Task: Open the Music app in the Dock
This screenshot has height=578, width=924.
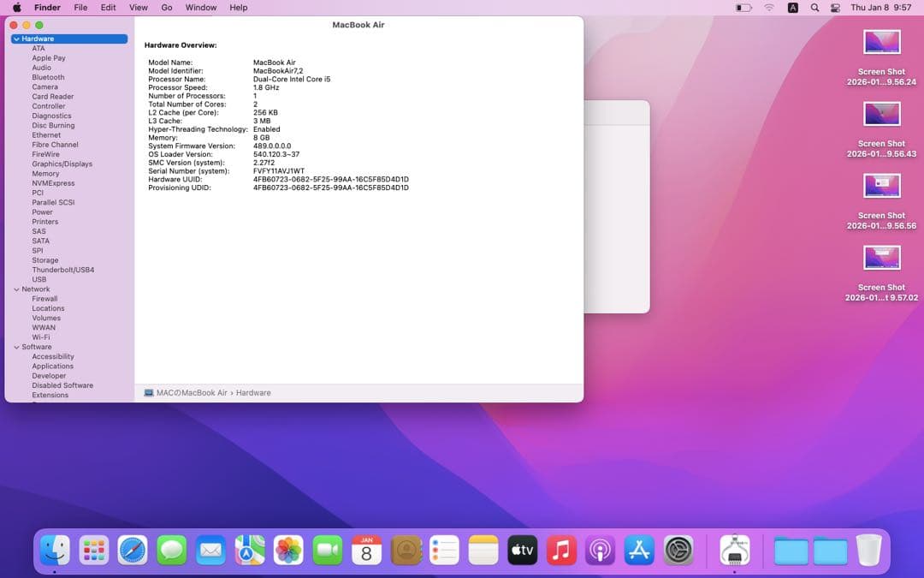Action: pos(562,551)
